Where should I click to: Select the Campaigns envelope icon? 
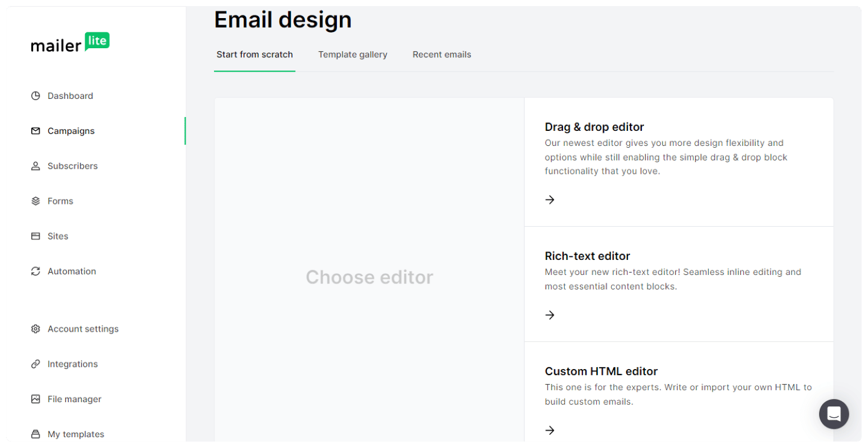(36, 131)
